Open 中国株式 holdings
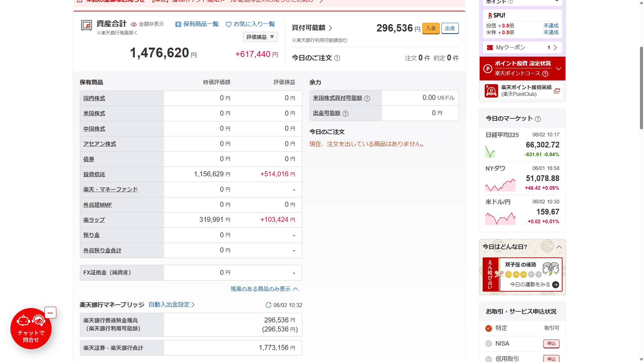Viewport: 644px width, 362px height. coord(94,129)
